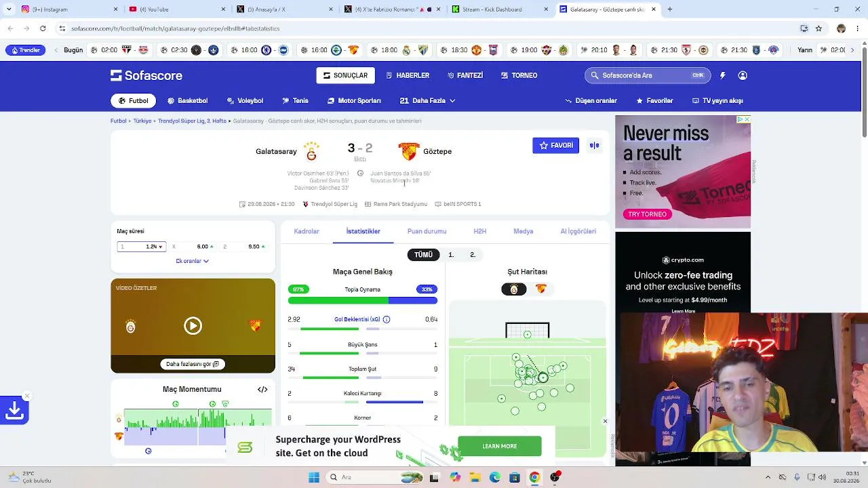The width and height of the screenshot is (868, 488).
Task: Switch to the H2H tab
Action: point(480,231)
